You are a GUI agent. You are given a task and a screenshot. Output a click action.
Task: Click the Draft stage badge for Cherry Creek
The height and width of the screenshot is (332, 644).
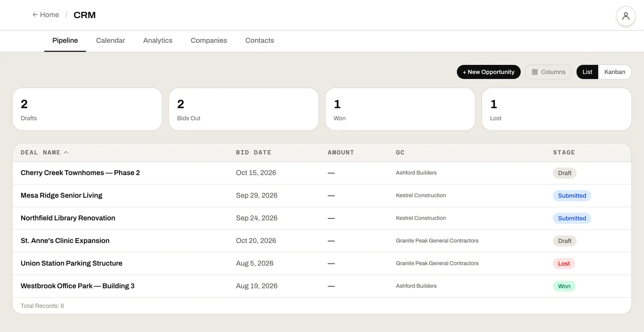click(x=565, y=173)
